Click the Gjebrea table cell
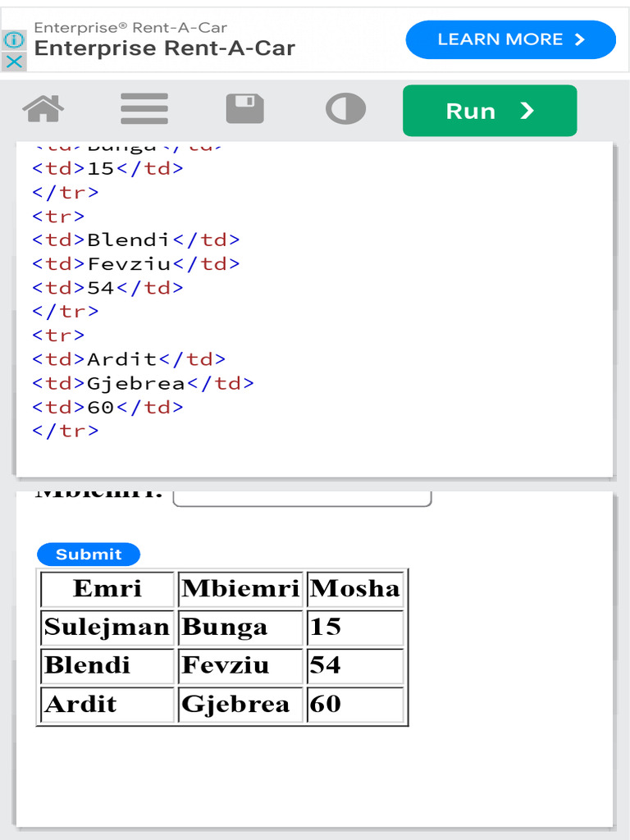This screenshot has height=840, width=630. [240, 705]
